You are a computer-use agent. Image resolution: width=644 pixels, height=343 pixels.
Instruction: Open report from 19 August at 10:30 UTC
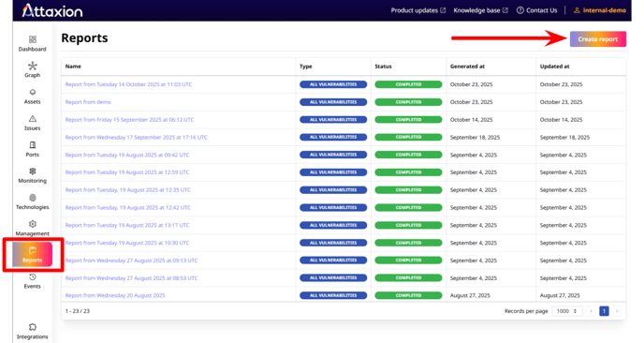click(x=127, y=243)
